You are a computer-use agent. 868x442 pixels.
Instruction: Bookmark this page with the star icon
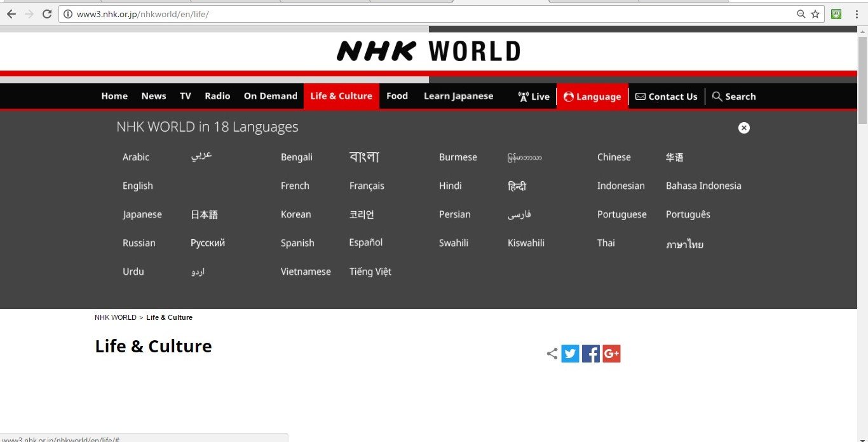click(815, 14)
